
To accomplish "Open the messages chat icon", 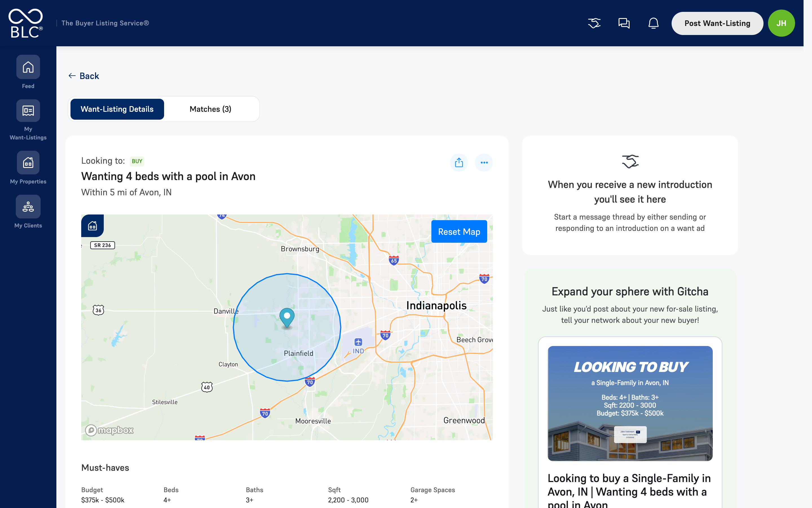I will tap(624, 23).
